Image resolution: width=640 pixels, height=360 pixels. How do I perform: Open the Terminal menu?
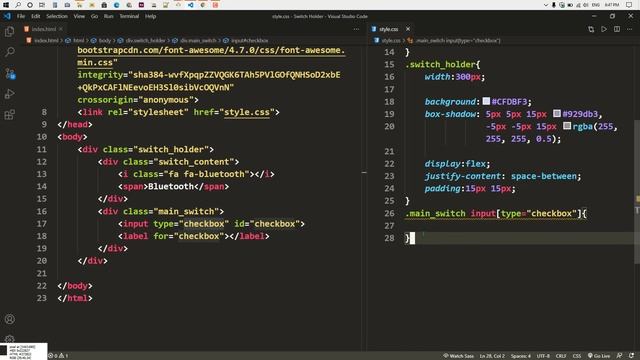[129, 16]
